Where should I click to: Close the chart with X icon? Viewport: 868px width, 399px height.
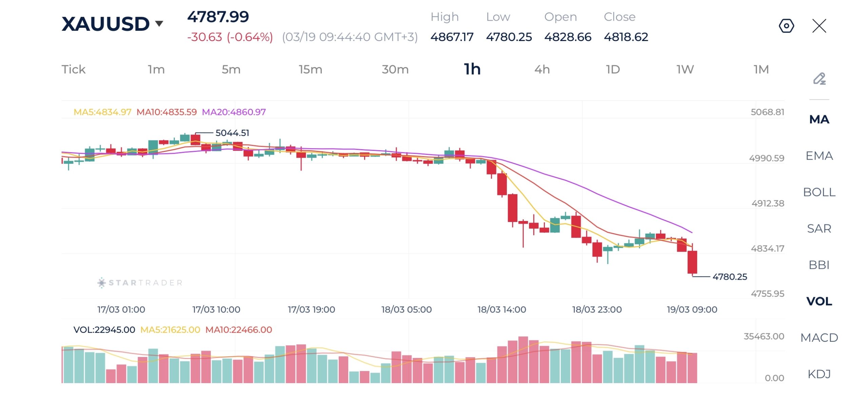coord(819,26)
